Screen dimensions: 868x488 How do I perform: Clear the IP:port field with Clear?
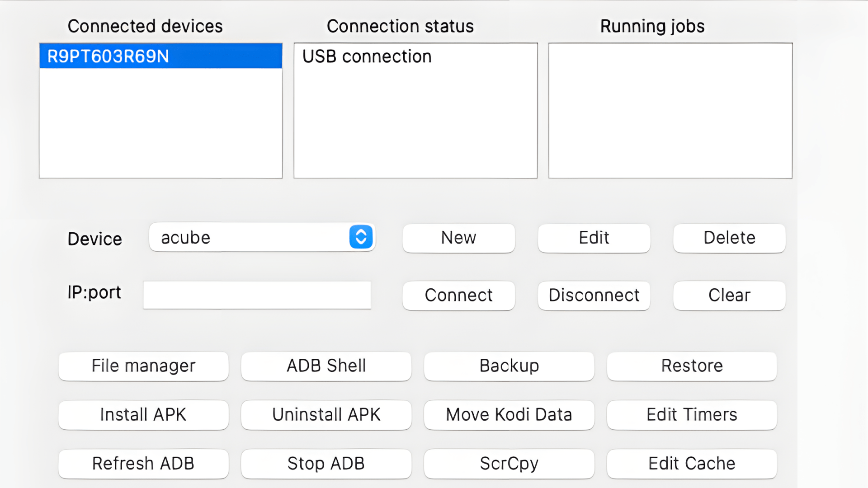(x=729, y=296)
